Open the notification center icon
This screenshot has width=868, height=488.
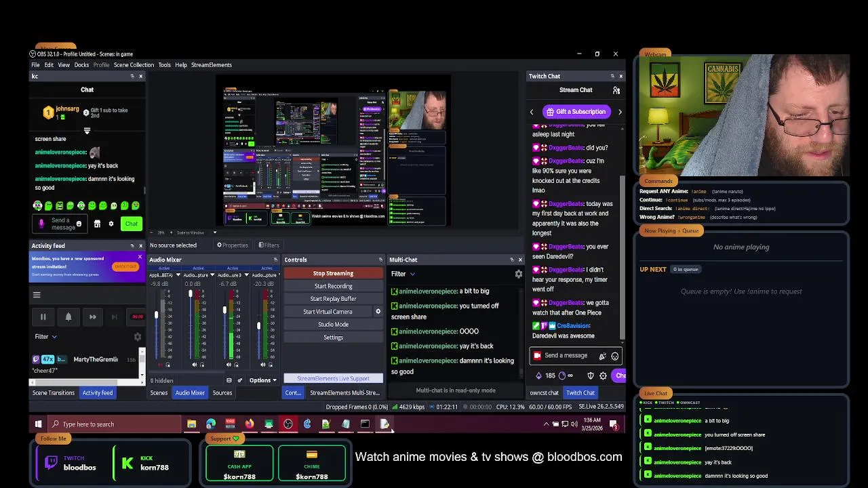(614, 424)
